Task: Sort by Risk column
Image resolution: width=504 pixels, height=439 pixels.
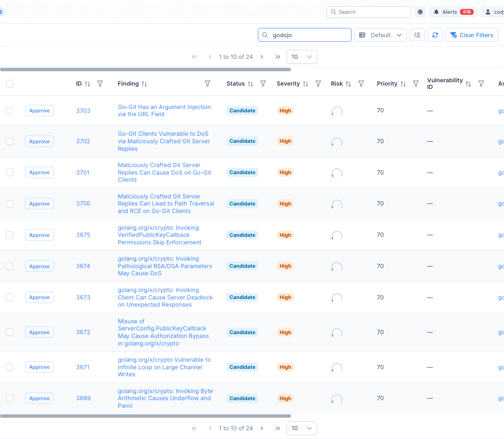Action: tap(349, 84)
